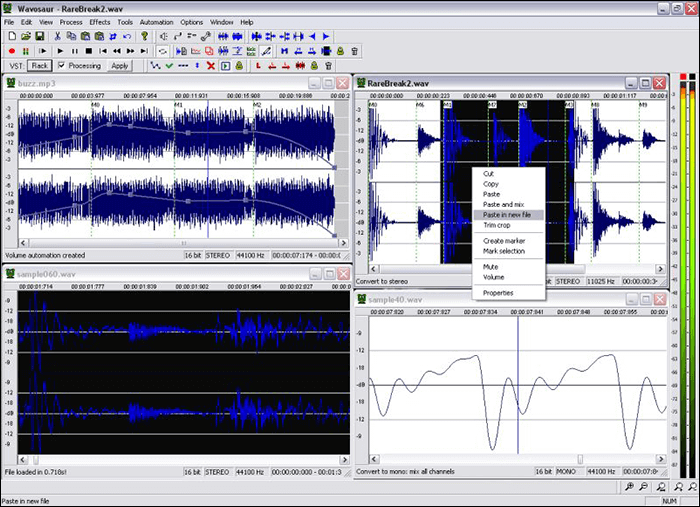This screenshot has height=507, width=700.
Task: Click the Open file folder icon
Action: [25, 36]
